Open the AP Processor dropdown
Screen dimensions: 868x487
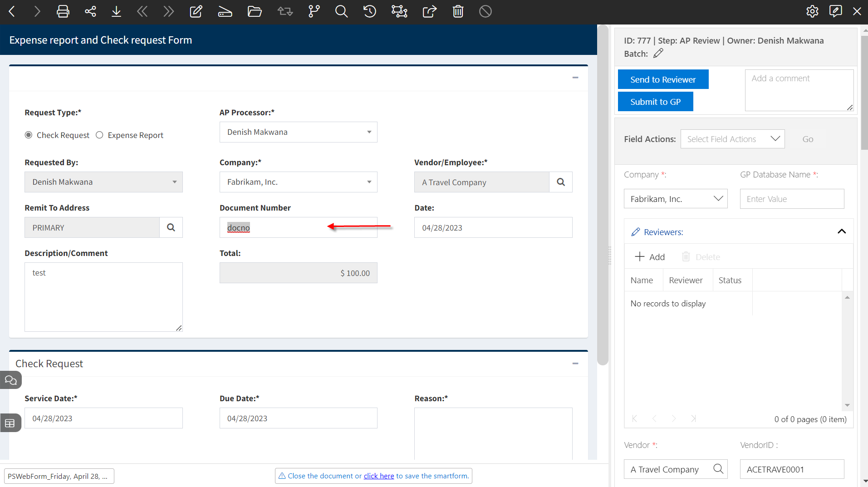click(x=299, y=132)
